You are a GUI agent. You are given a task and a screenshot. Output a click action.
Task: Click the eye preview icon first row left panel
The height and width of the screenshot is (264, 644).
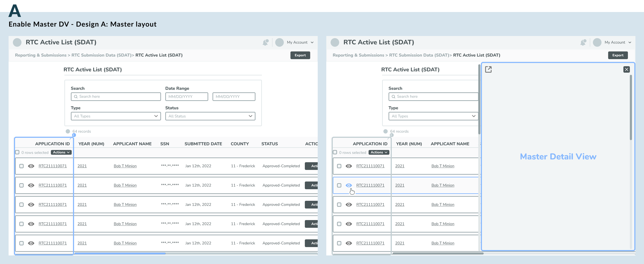[31, 166]
